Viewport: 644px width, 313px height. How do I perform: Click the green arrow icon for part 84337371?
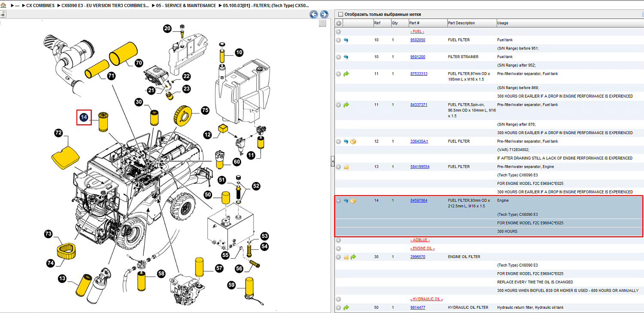[346, 104]
